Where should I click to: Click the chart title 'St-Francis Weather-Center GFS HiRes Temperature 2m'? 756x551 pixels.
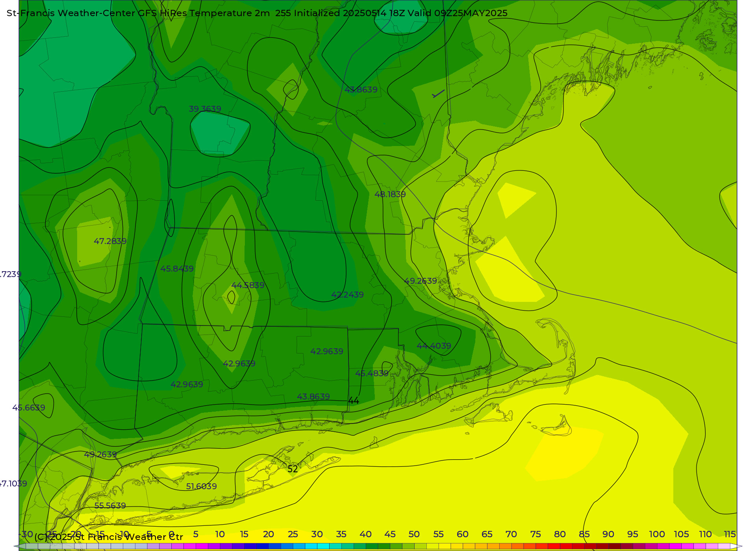pyautogui.click(x=138, y=13)
